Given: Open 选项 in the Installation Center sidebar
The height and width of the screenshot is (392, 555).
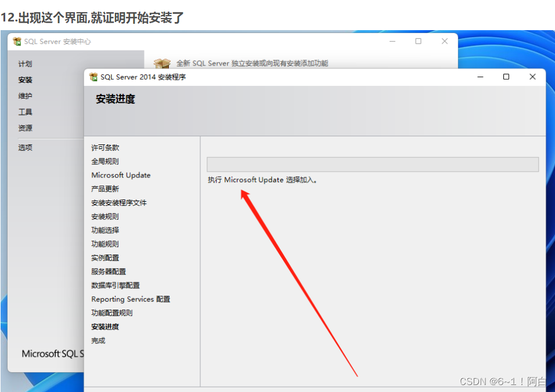Looking at the screenshot, I should tap(25, 147).
